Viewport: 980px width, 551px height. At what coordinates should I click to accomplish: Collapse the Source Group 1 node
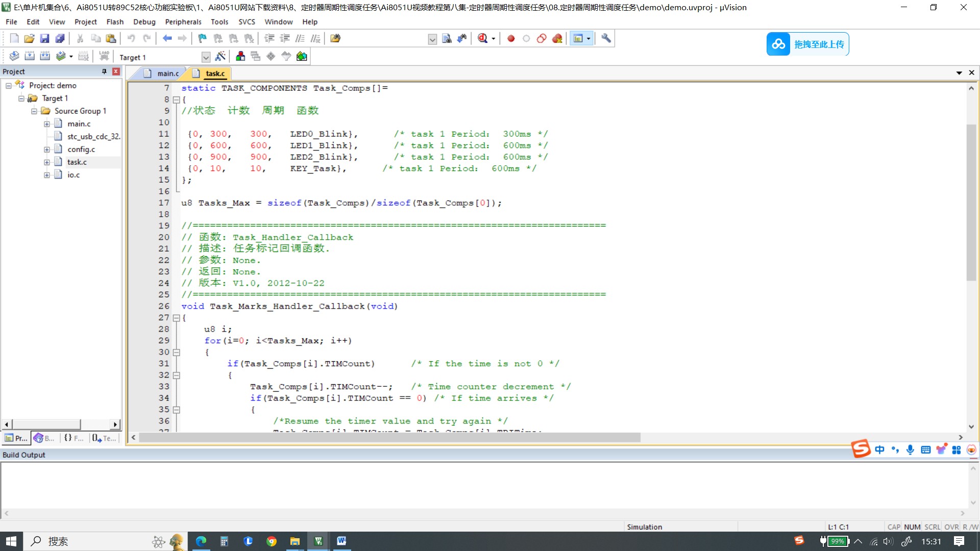pyautogui.click(x=34, y=111)
